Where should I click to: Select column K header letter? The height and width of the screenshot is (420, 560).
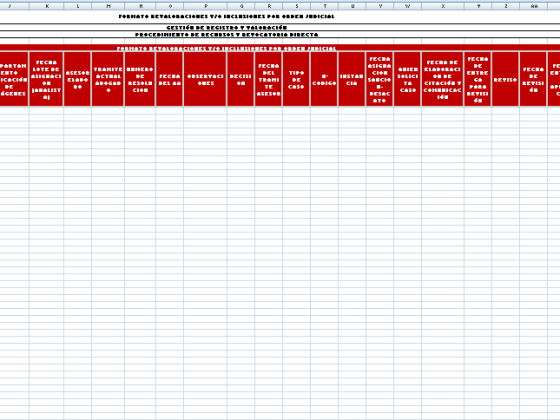tap(46, 6)
